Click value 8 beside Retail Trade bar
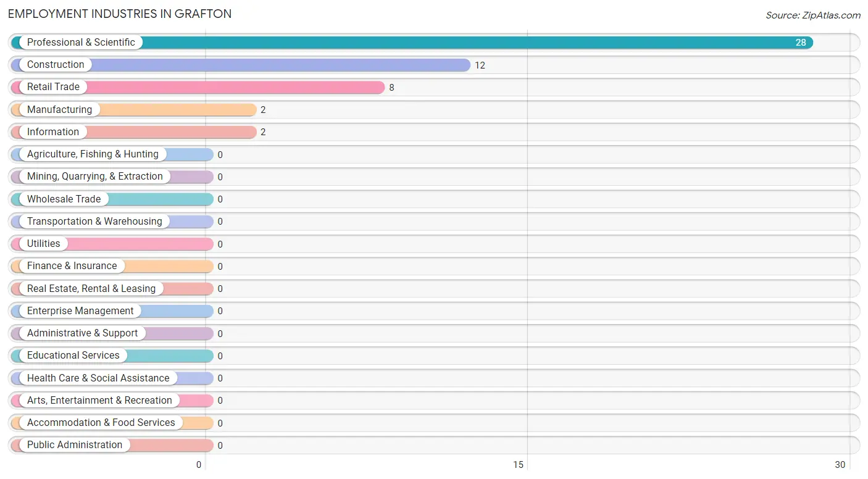The image size is (868, 479). tap(391, 88)
